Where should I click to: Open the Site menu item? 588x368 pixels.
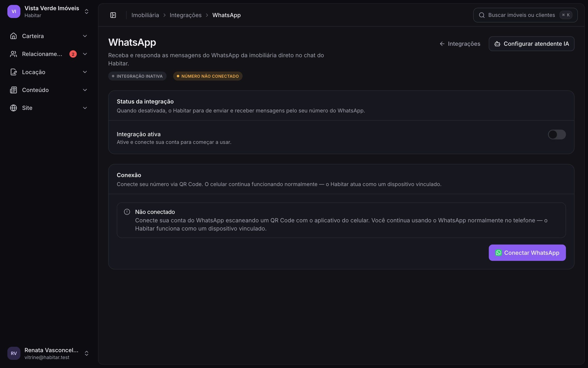[x=48, y=108]
